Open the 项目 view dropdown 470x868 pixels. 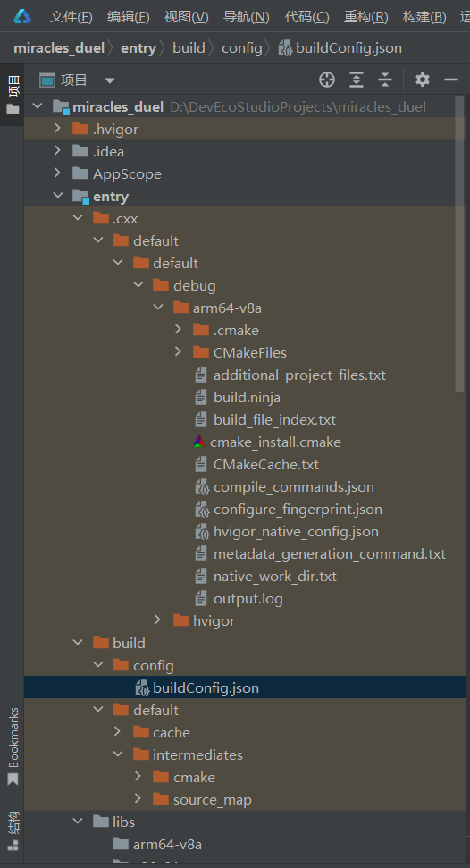tap(110, 80)
